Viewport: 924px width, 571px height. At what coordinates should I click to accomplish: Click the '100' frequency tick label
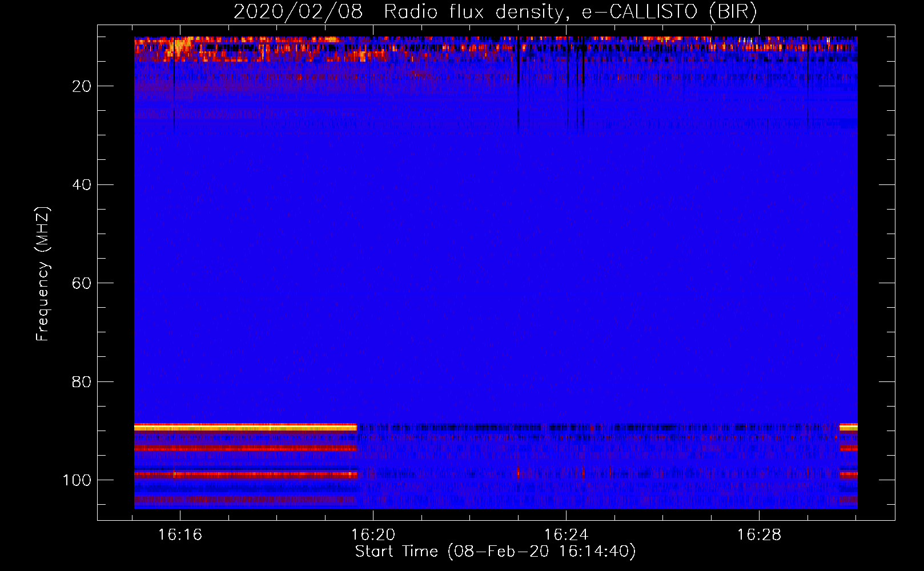77,480
